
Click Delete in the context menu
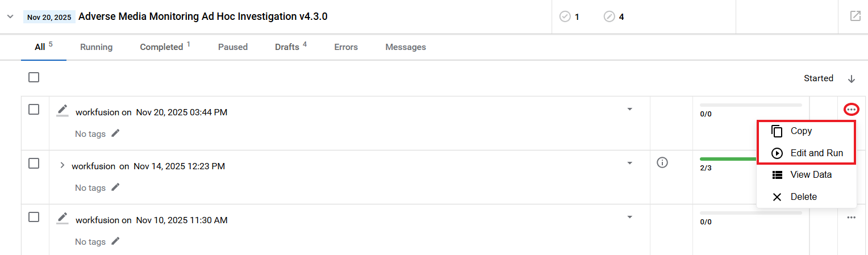pos(806,197)
